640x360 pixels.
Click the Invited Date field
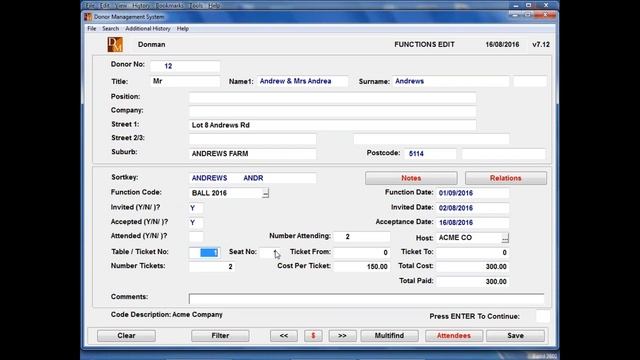473,208
